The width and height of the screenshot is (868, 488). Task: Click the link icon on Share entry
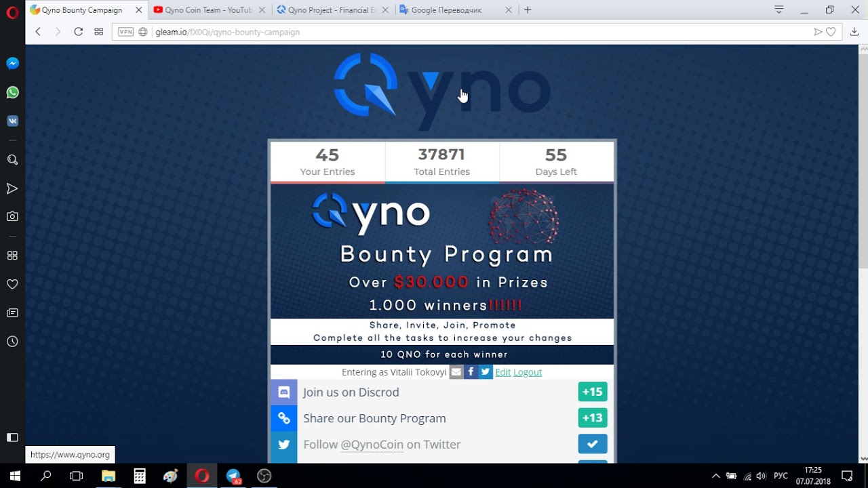284,418
